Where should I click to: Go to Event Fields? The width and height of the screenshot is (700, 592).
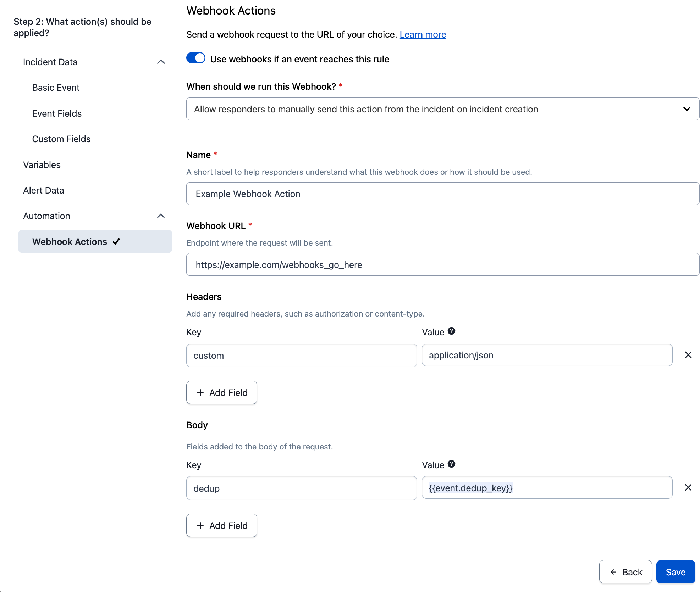(x=57, y=113)
